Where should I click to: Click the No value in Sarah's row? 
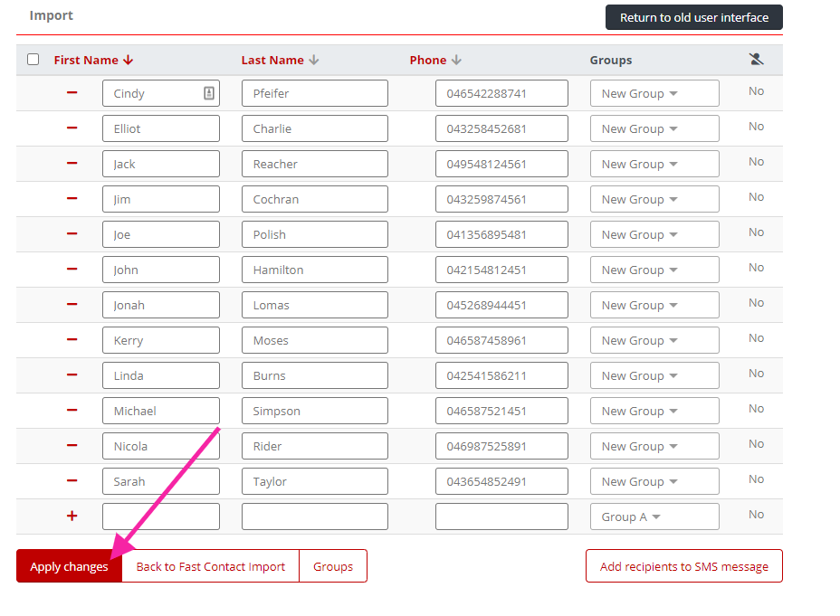click(x=756, y=479)
